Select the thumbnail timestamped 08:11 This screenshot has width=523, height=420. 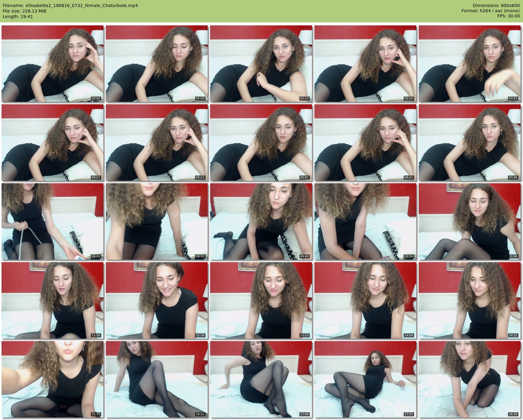(x=53, y=221)
